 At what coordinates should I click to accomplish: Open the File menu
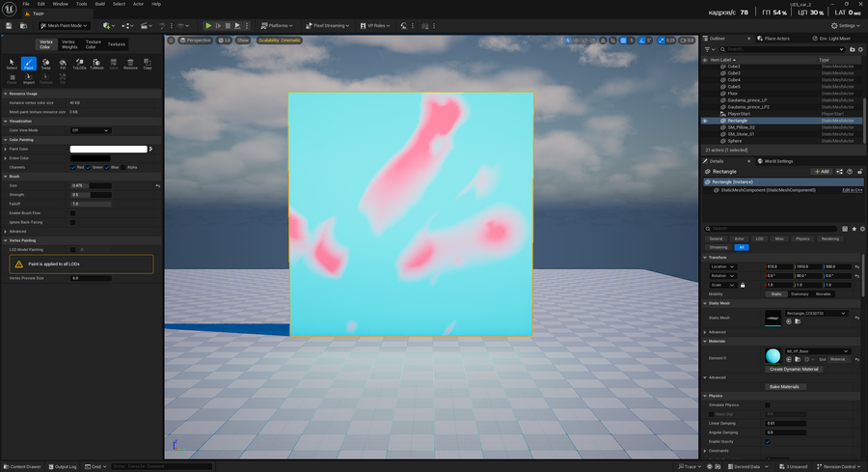(x=26, y=4)
